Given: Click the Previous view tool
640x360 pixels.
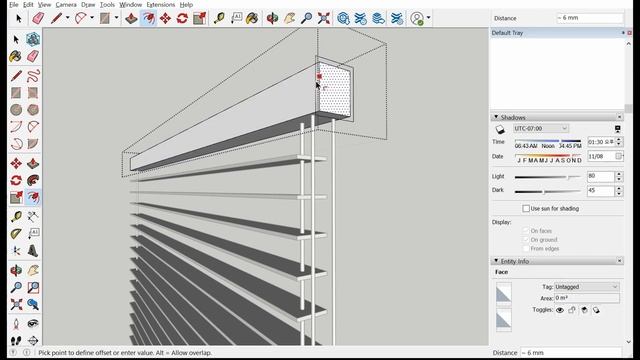Looking at the screenshot, I should click(x=33, y=304).
